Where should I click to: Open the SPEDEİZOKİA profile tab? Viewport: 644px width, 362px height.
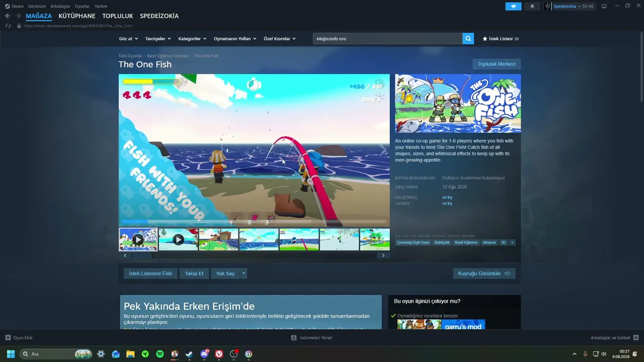(159, 16)
